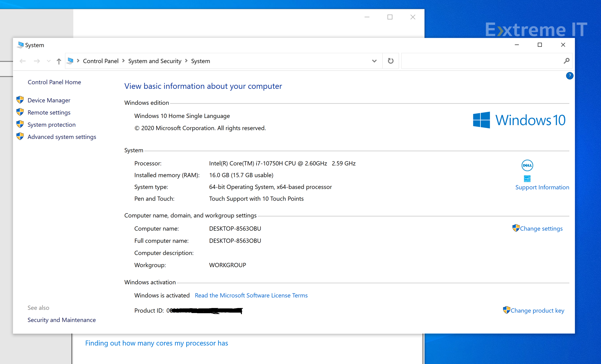The height and width of the screenshot is (364, 601).
Task: Click shield icon next to System protection
Action: 20,124
